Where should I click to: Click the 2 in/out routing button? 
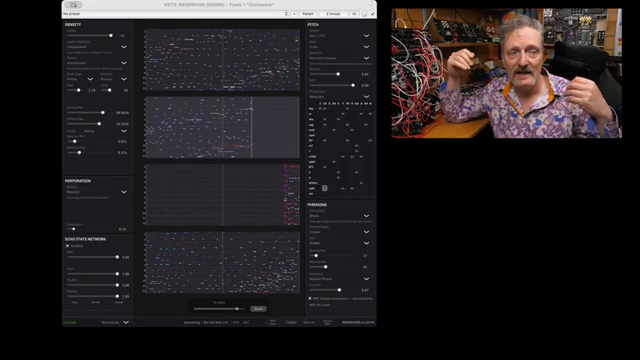click(x=333, y=14)
